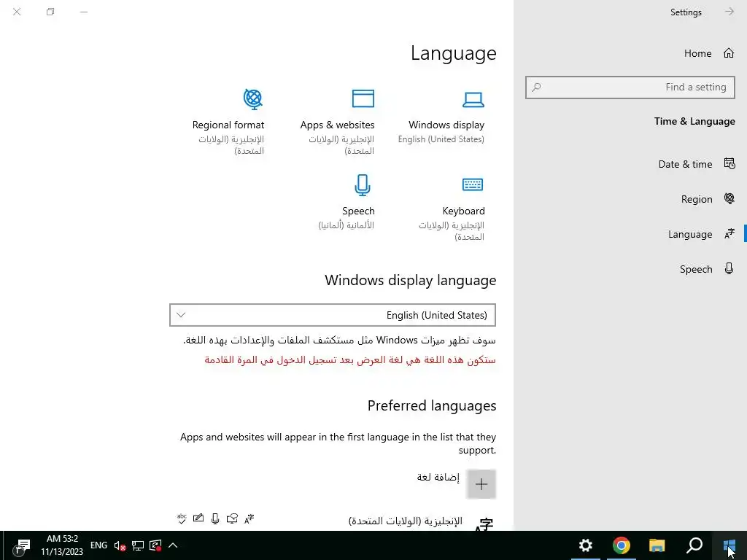
Task: Click the red Arabic sign-in notice text
Action: [350, 360]
